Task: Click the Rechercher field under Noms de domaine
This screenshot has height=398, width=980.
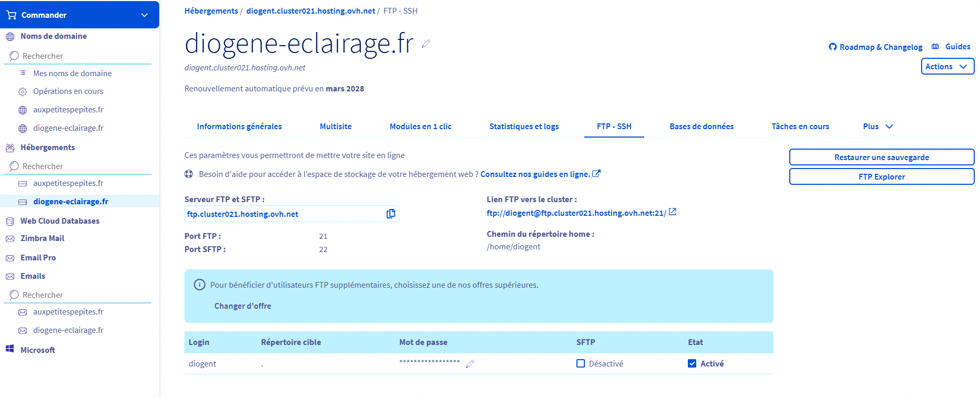Action: click(x=79, y=56)
